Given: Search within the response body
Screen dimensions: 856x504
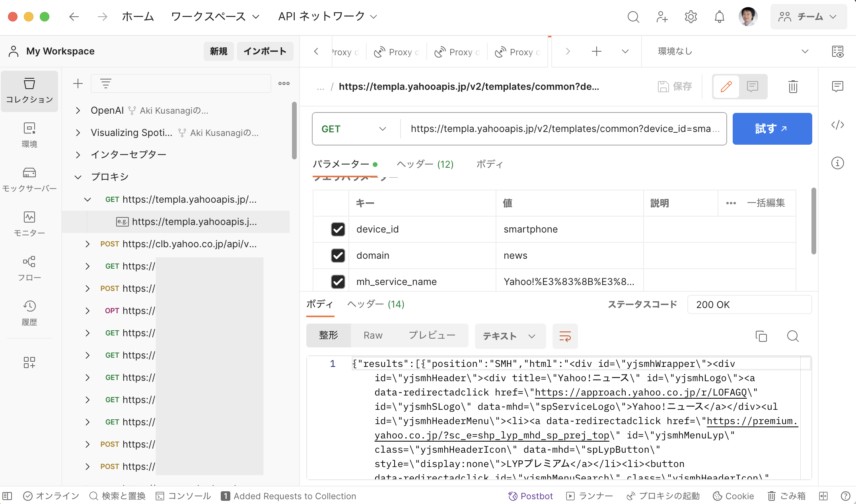Looking at the screenshot, I should point(793,336).
